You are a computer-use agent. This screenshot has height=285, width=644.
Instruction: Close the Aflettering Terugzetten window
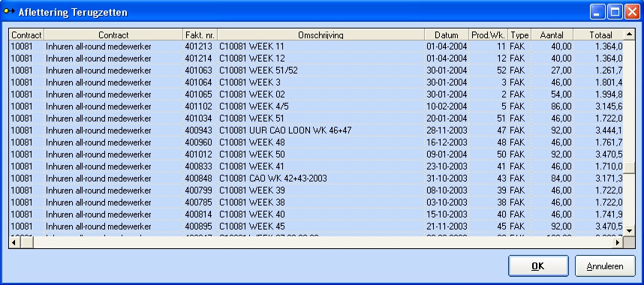pyautogui.click(x=633, y=12)
